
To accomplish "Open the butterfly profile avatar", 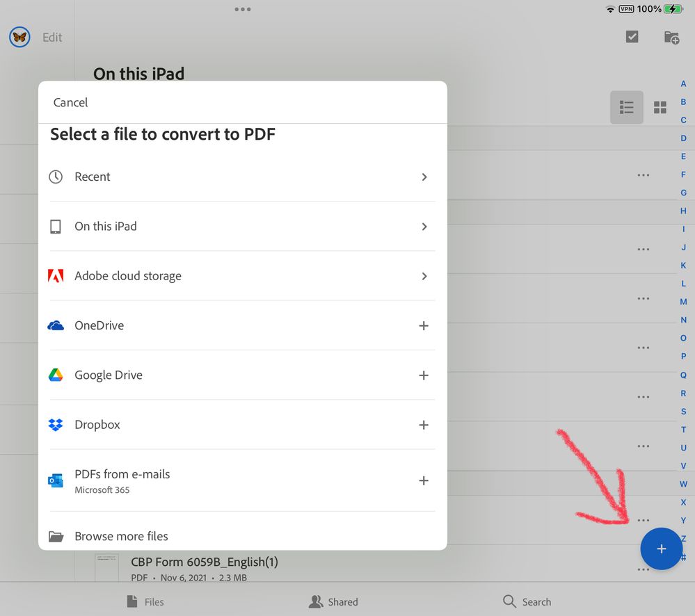I will [19, 38].
